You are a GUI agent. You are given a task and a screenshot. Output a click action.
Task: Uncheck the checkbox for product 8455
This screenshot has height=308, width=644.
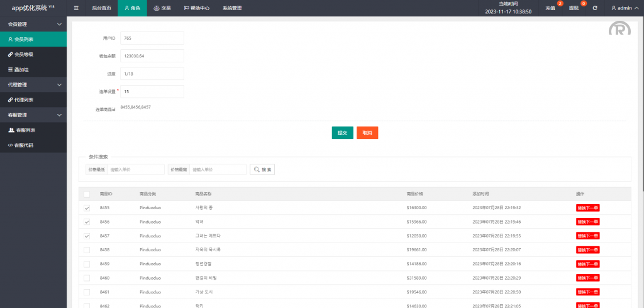[87, 207]
